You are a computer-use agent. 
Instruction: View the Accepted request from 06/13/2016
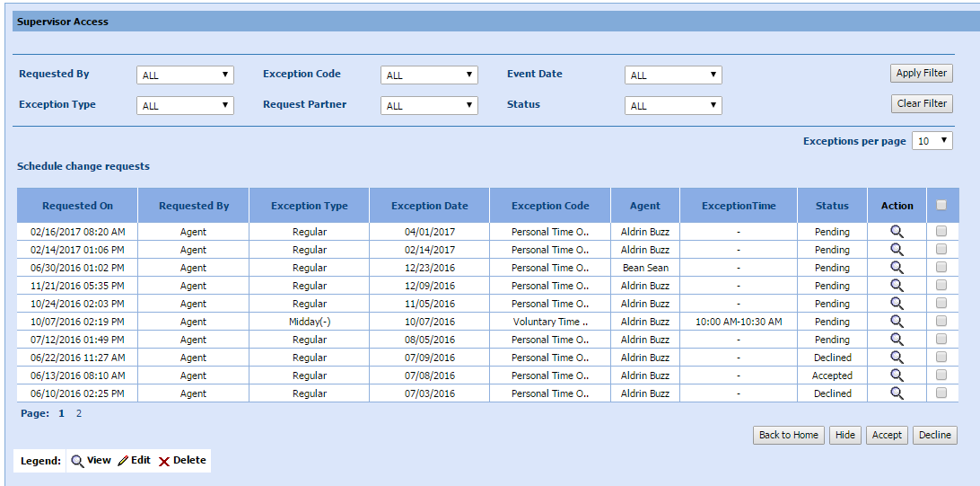(x=897, y=376)
